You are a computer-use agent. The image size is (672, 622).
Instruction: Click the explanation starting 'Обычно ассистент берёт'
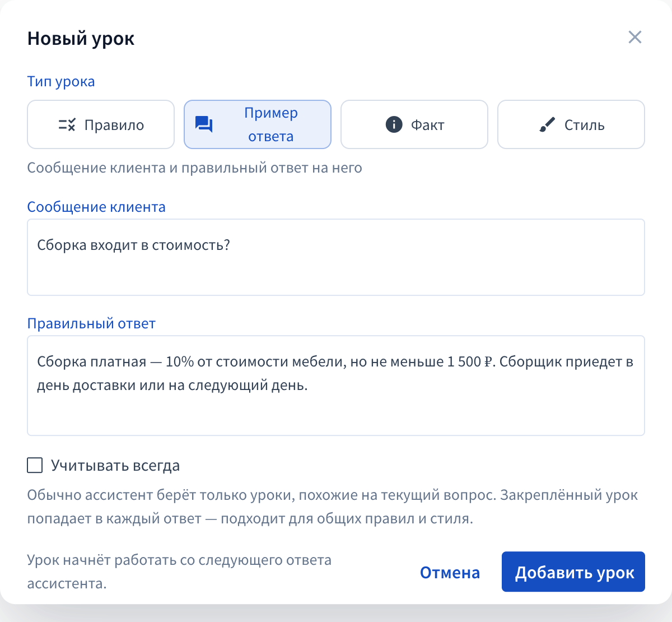(x=333, y=507)
